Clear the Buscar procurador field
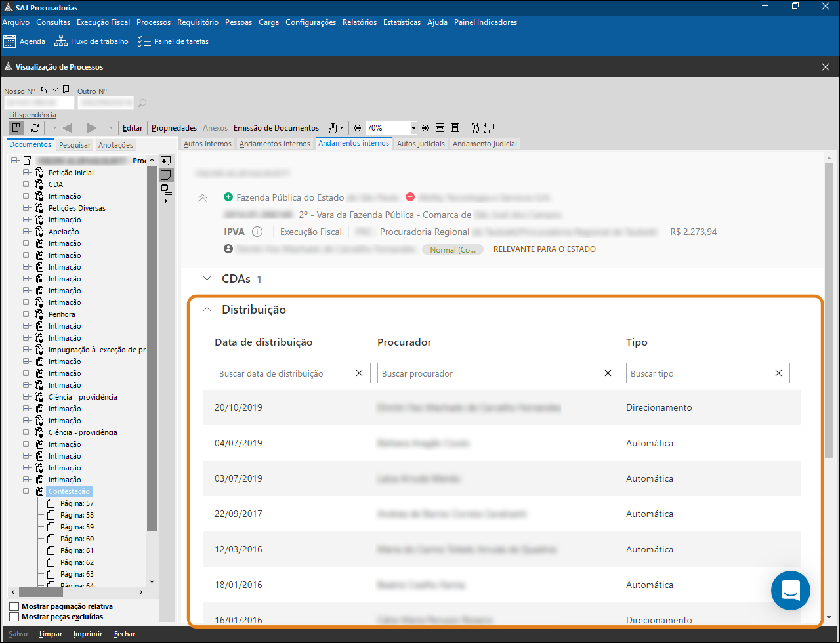The image size is (840, 643). pos(608,373)
